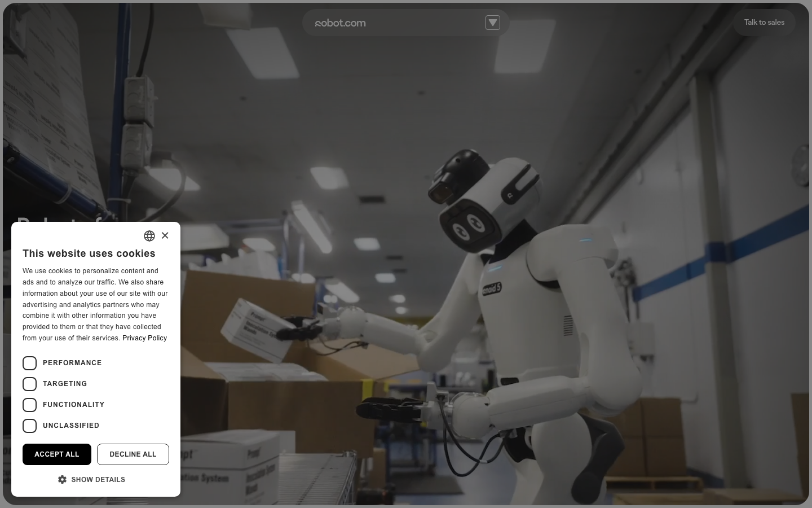
Task: Click the gear icon next to Show Details
Action: click(62, 479)
